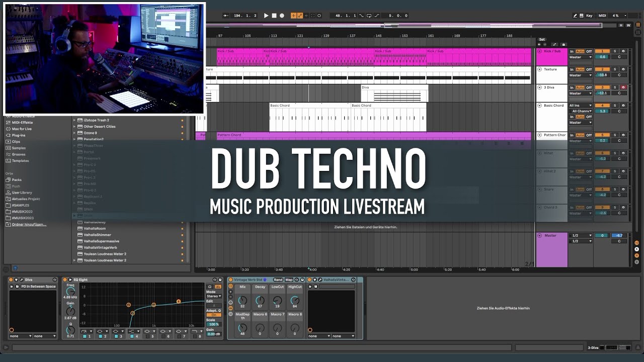644x362 pixels.
Task: Fold the Master track
Action: pyautogui.click(x=540, y=235)
